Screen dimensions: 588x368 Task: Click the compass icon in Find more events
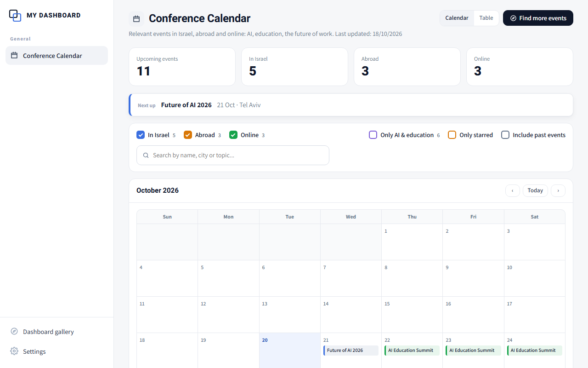point(514,18)
